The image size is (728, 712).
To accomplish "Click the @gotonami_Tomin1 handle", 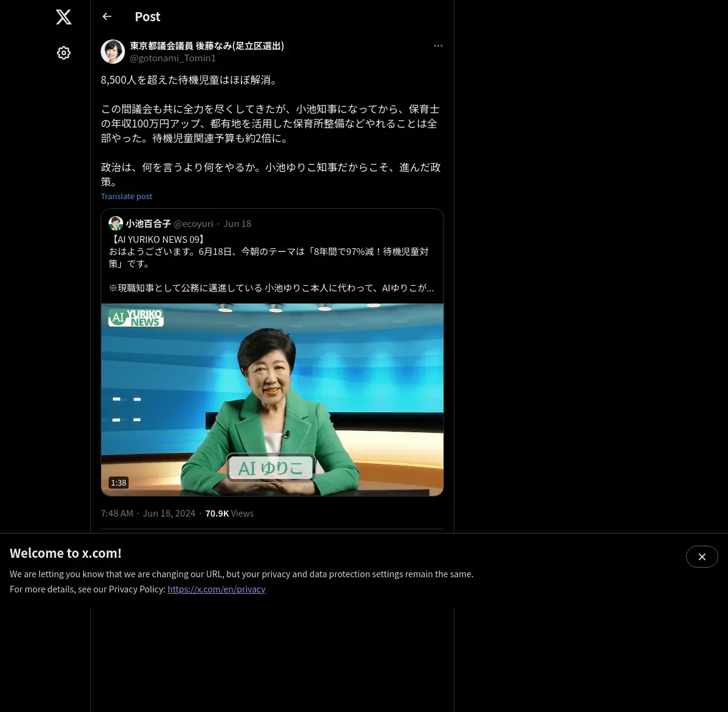I will [173, 58].
